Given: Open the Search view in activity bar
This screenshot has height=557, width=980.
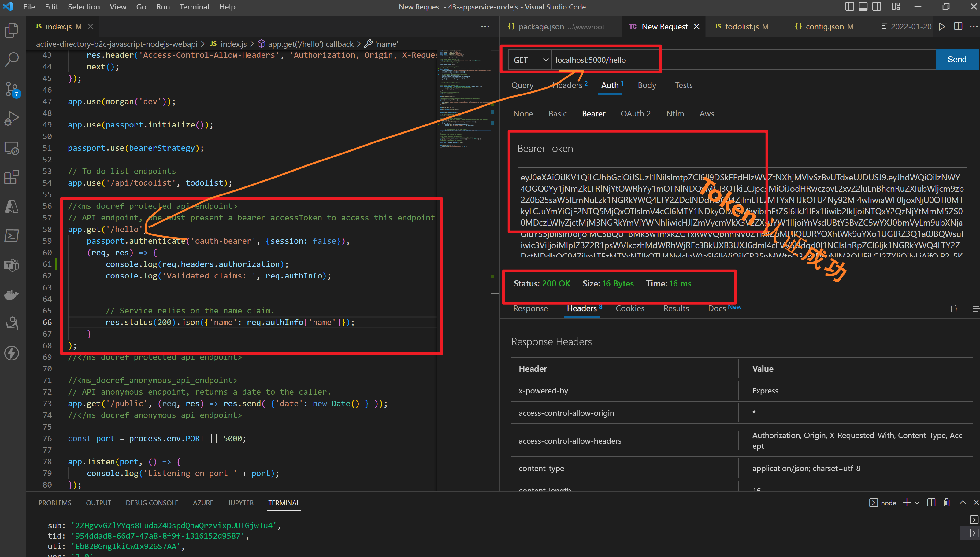Looking at the screenshot, I should (12, 60).
